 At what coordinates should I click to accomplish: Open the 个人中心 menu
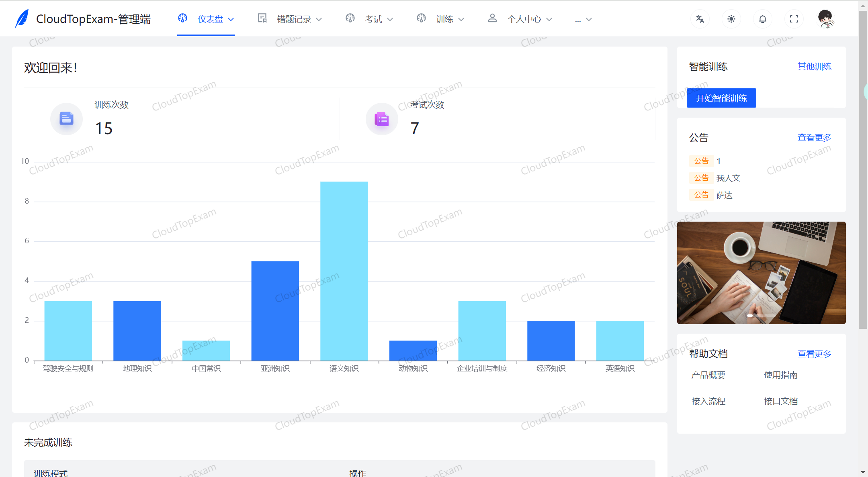[524, 19]
